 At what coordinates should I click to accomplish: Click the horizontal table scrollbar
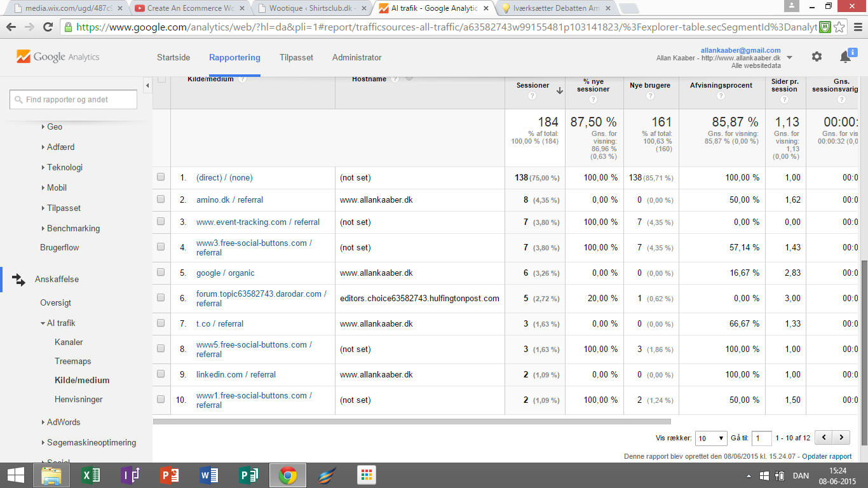(412, 421)
